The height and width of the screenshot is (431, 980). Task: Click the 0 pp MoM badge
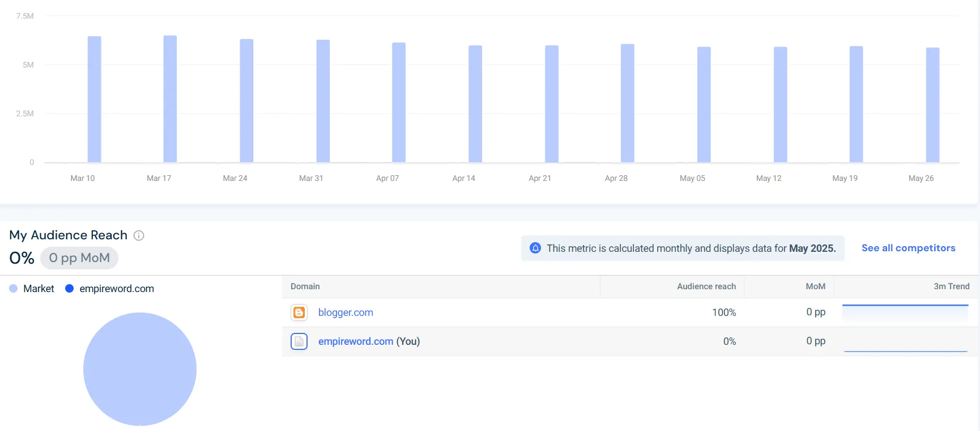point(79,258)
